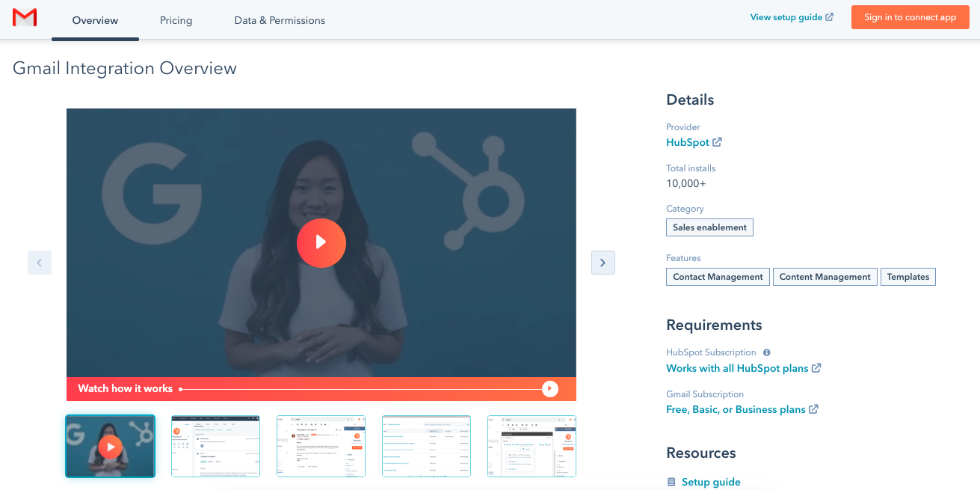
Task: Open Works with all HubSpot plans link
Action: click(x=737, y=368)
